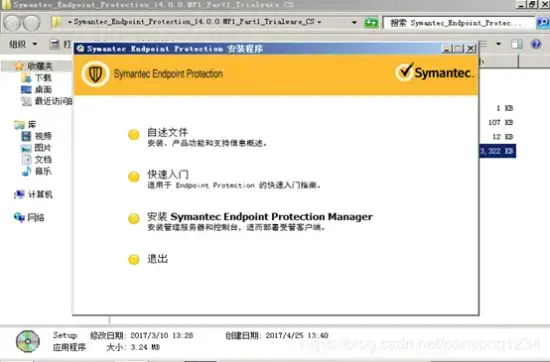Select 计算机 computer in navigation pane
Screen dimensions: 550x362
pyautogui.click(x=33, y=194)
